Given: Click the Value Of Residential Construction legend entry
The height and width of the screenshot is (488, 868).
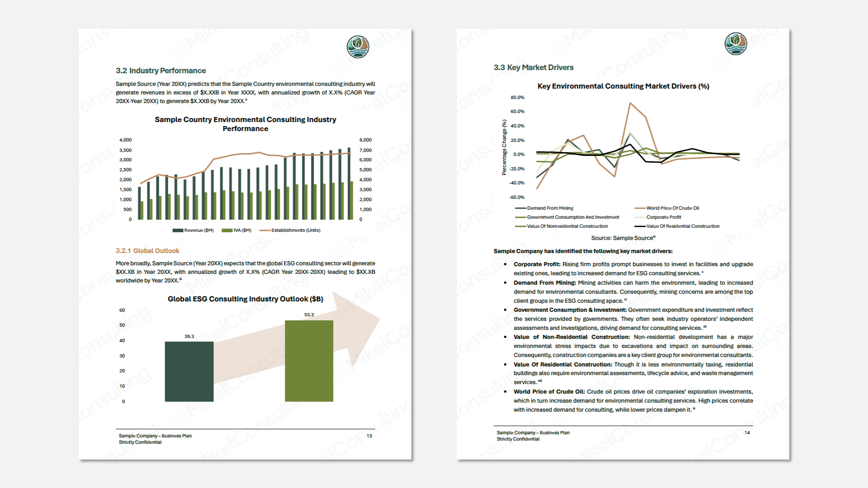Looking at the screenshot, I should pos(682,226).
